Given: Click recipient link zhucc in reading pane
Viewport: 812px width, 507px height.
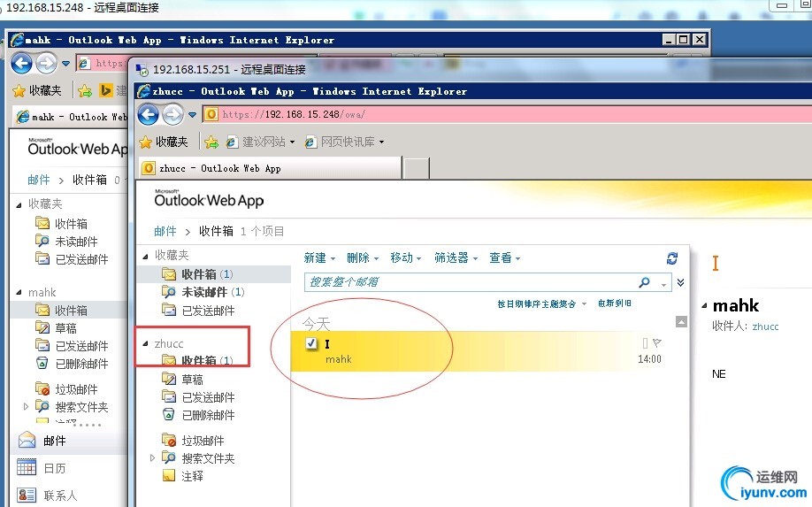Looking at the screenshot, I should click(x=765, y=326).
